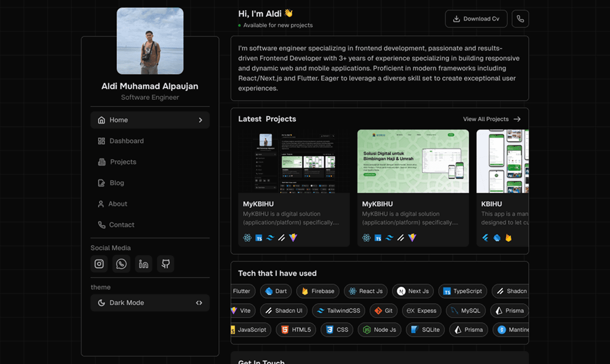610x364 pixels.
Task: Click the View All Projects link
Action: point(485,119)
